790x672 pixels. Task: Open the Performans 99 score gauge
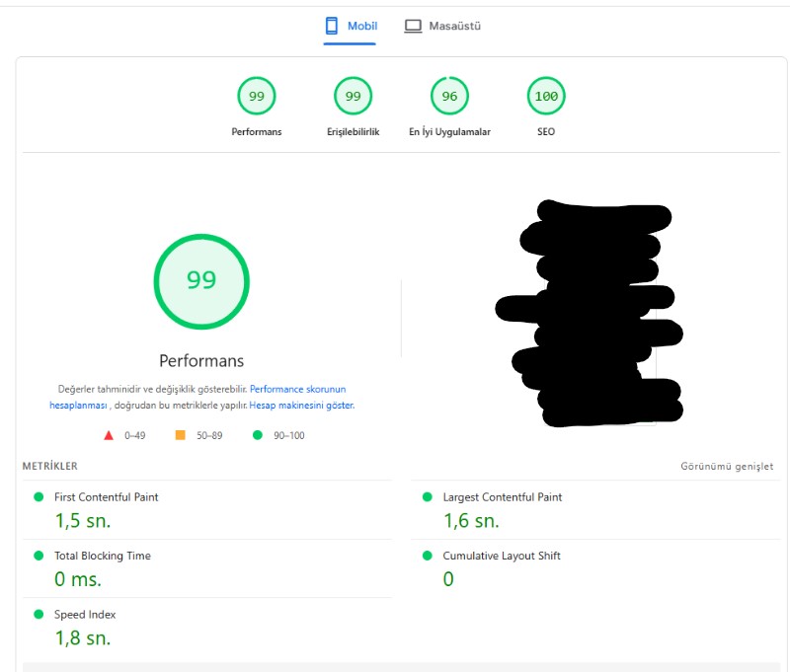257,96
